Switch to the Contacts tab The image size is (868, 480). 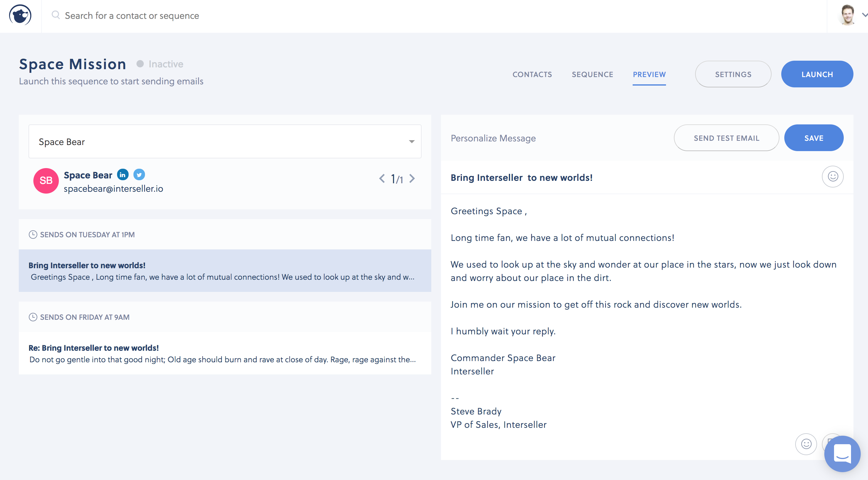tap(532, 75)
